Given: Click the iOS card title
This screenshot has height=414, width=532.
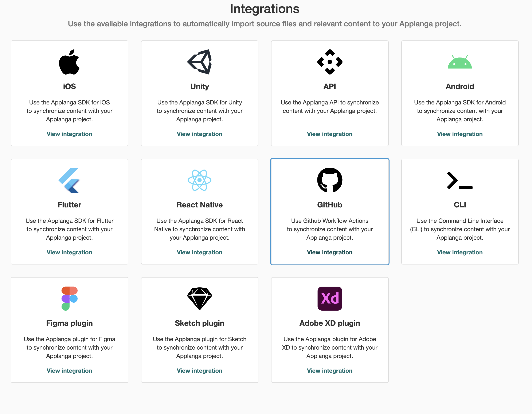Looking at the screenshot, I should 69,86.
